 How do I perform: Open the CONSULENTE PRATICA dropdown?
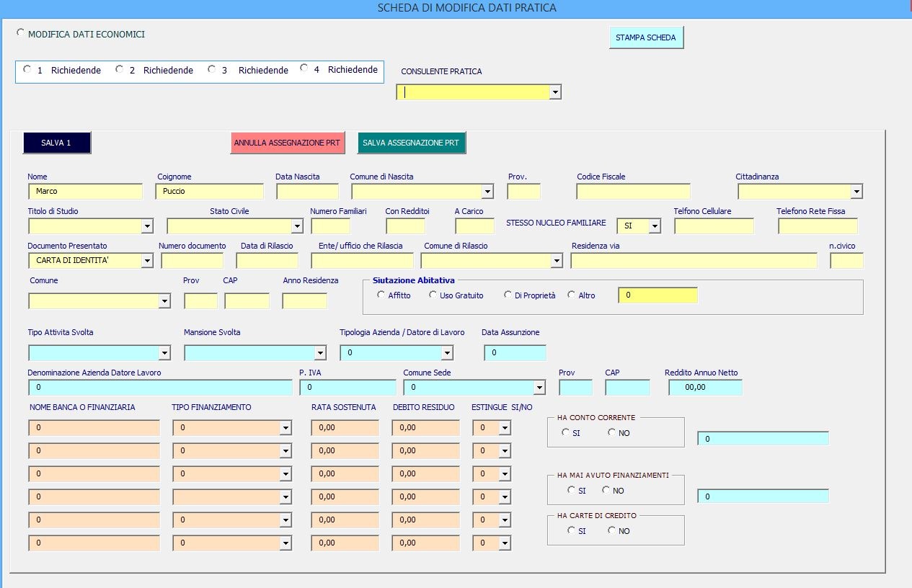coord(554,92)
